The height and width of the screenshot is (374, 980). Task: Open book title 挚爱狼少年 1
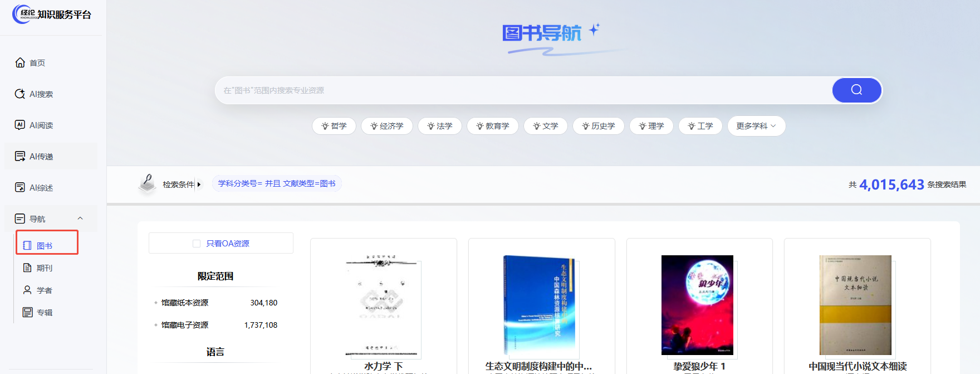coord(699,366)
